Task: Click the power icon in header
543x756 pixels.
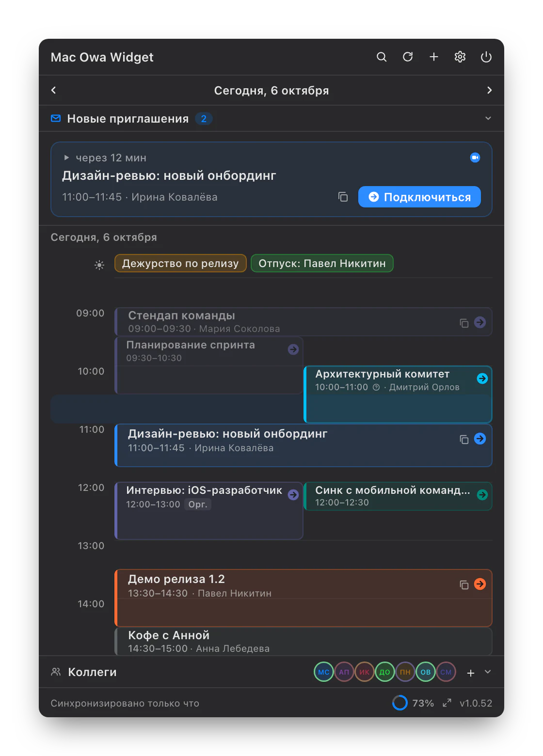Action: [486, 57]
